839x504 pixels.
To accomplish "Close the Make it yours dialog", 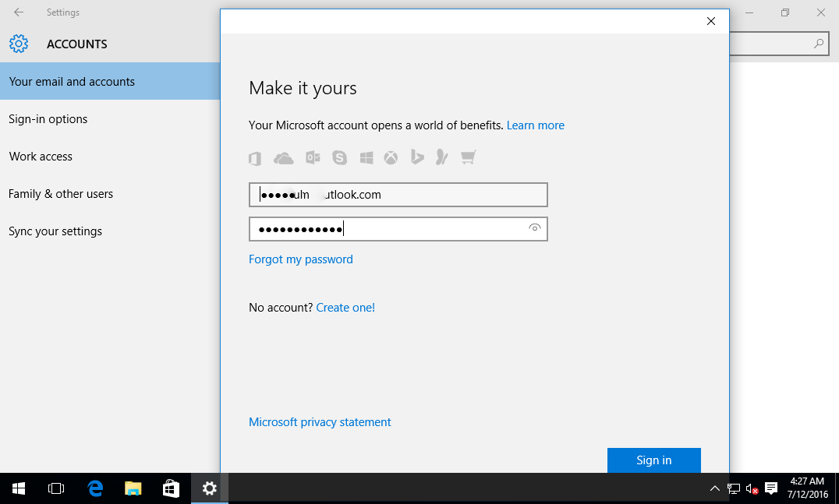I will [x=710, y=21].
